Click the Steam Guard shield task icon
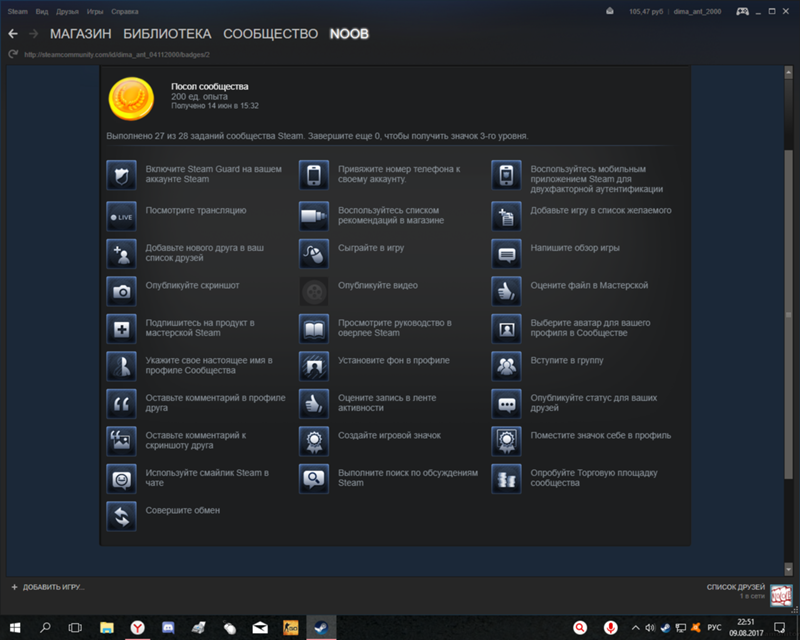 pos(121,176)
